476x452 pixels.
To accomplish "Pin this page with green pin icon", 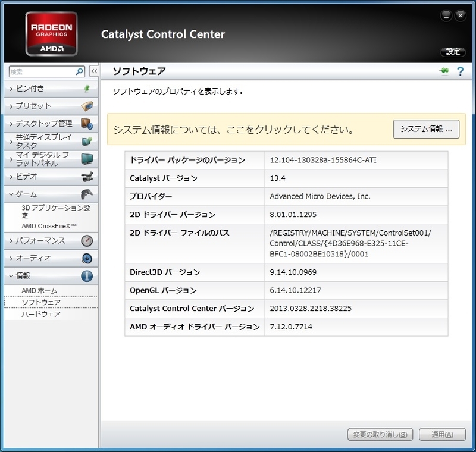I will tap(444, 71).
